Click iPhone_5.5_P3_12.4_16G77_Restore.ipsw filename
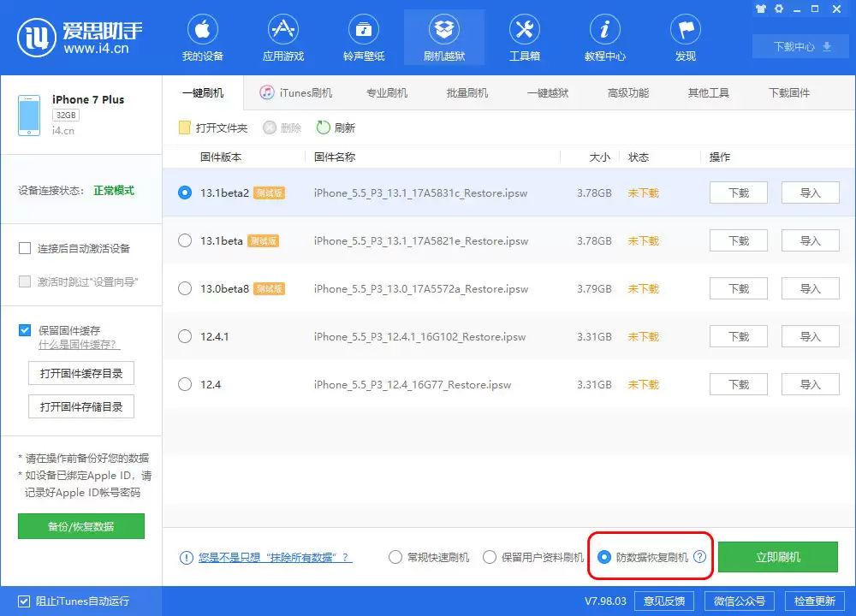856x616 pixels. (413, 385)
